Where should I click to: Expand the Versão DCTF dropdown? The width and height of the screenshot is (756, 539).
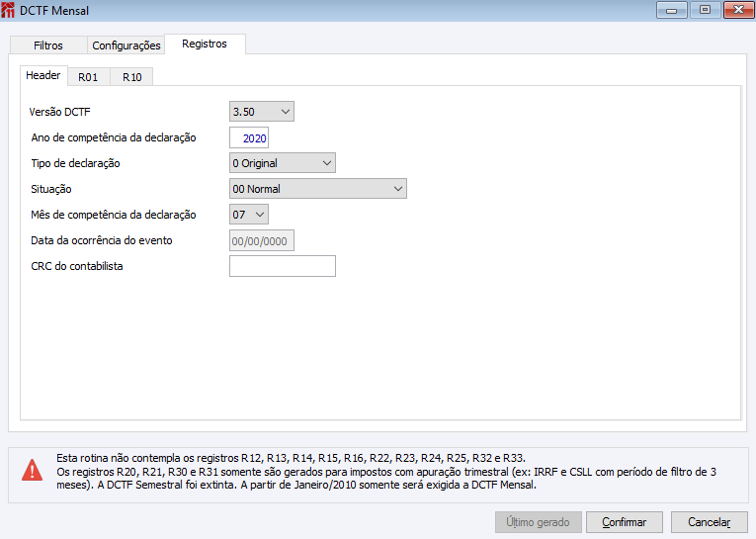click(x=261, y=112)
